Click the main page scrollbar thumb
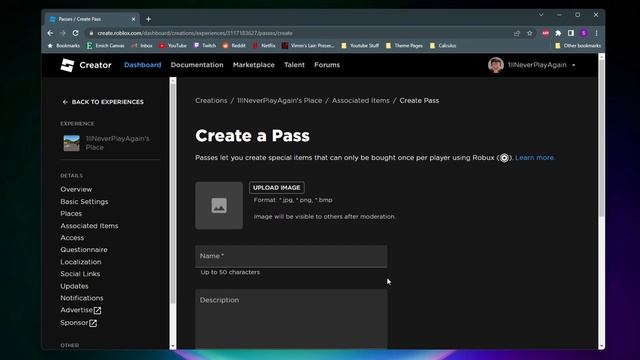Viewport: 640px width, 360px height. click(601, 139)
